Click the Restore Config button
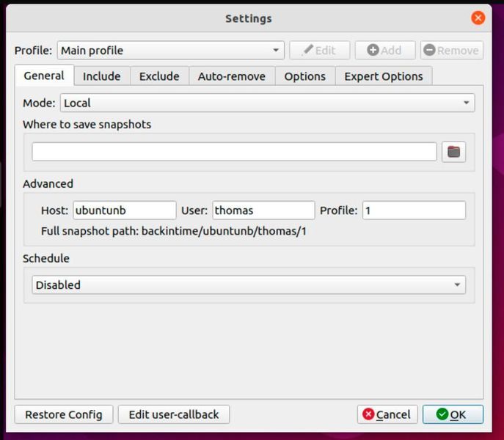 (x=64, y=414)
